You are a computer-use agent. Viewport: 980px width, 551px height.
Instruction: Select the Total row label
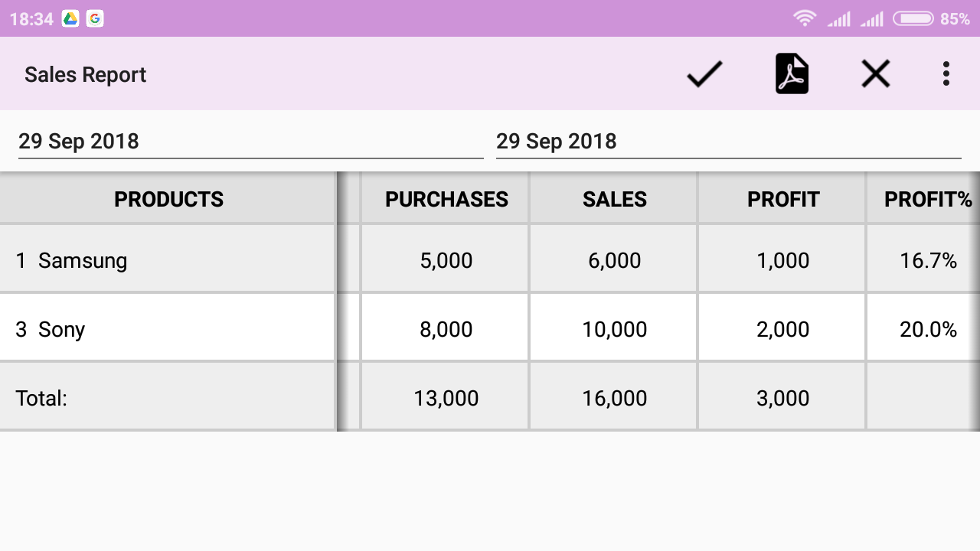(41, 398)
